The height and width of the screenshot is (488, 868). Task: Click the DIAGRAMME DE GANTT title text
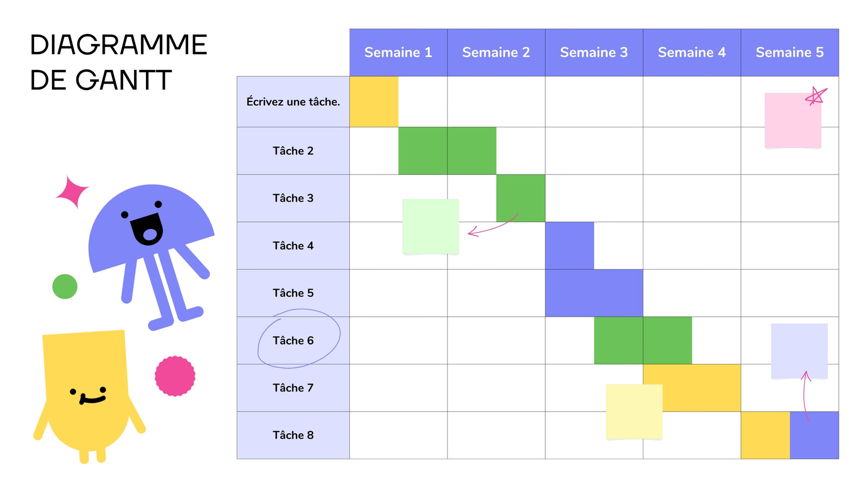[118, 62]
